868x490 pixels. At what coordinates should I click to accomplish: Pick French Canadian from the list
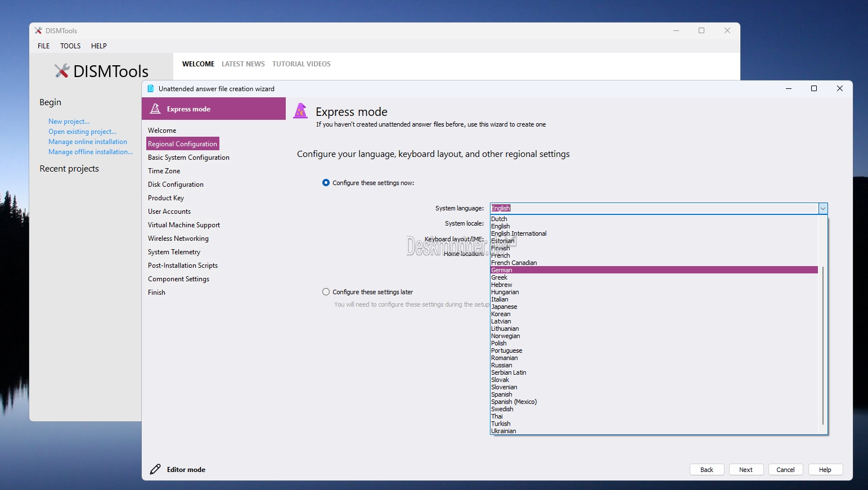[x=654, y=263]
